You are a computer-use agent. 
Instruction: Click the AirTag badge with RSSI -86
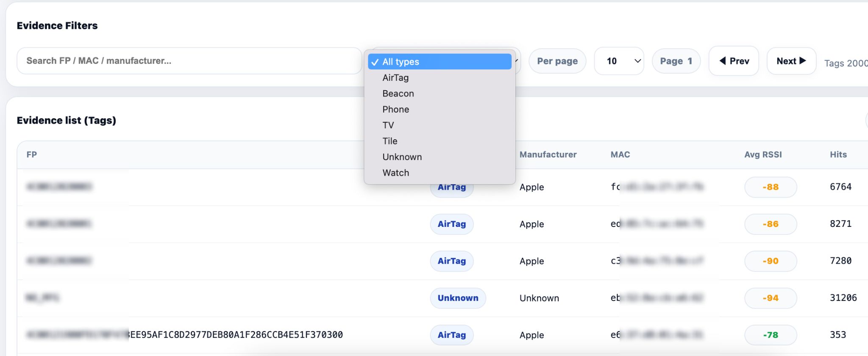pos(451,224)
